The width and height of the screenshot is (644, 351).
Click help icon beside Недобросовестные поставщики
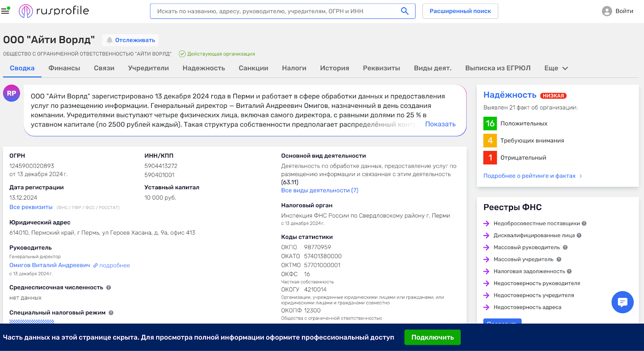pos(584,223)
